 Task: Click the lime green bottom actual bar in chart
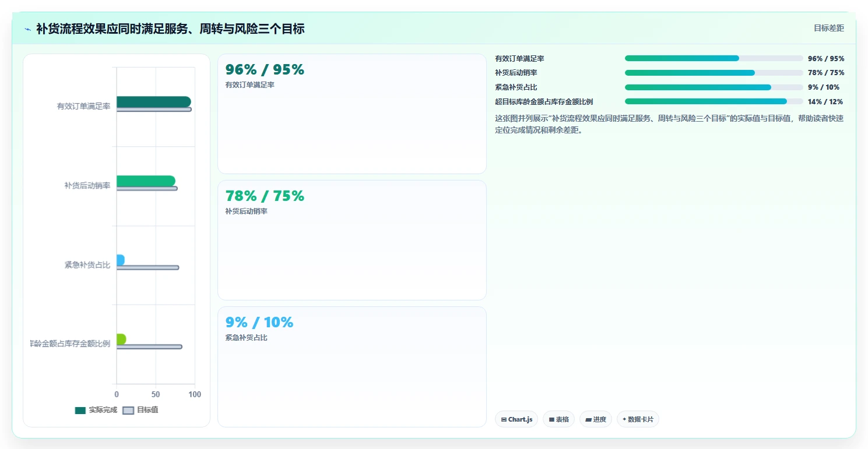(x=121, y=339)
